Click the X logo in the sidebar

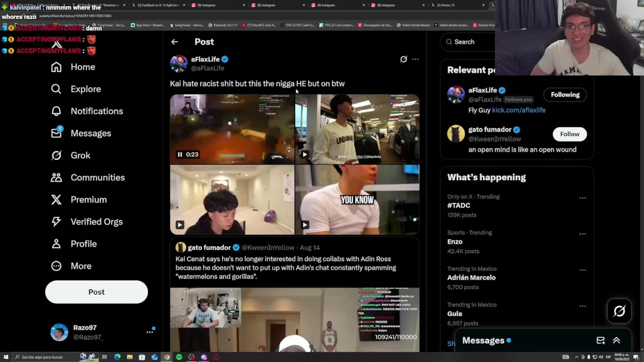click(x=57, y=45)
